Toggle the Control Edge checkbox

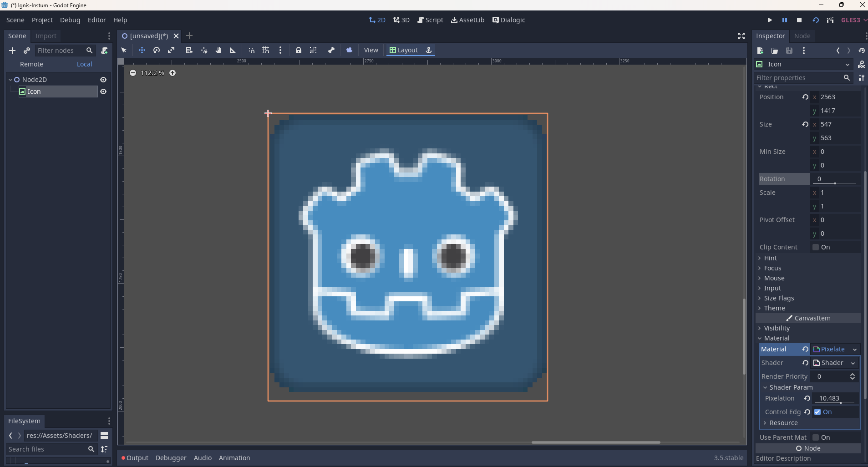click(817, 412)
